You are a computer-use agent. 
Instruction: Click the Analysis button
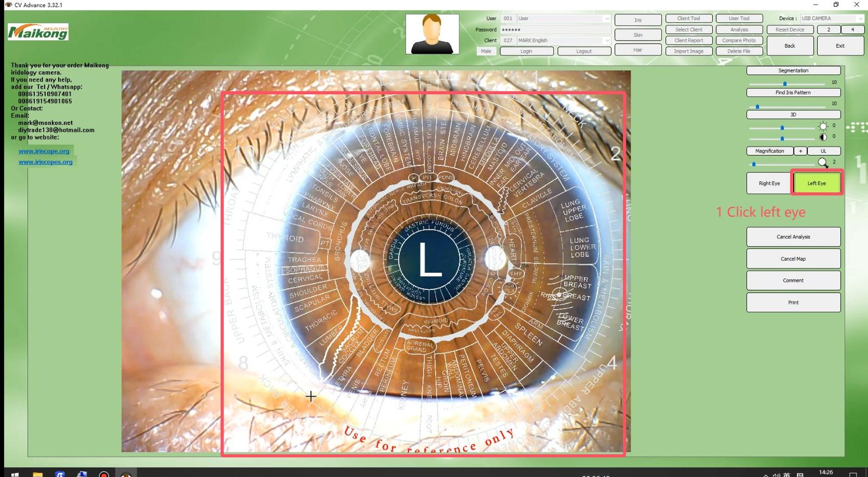click(x=739, y=29)
